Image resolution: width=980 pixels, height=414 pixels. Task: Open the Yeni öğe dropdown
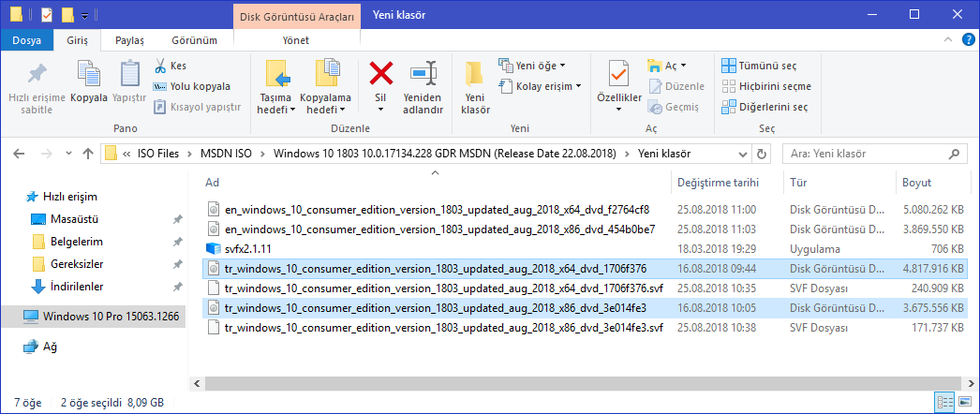coord(532,66)
